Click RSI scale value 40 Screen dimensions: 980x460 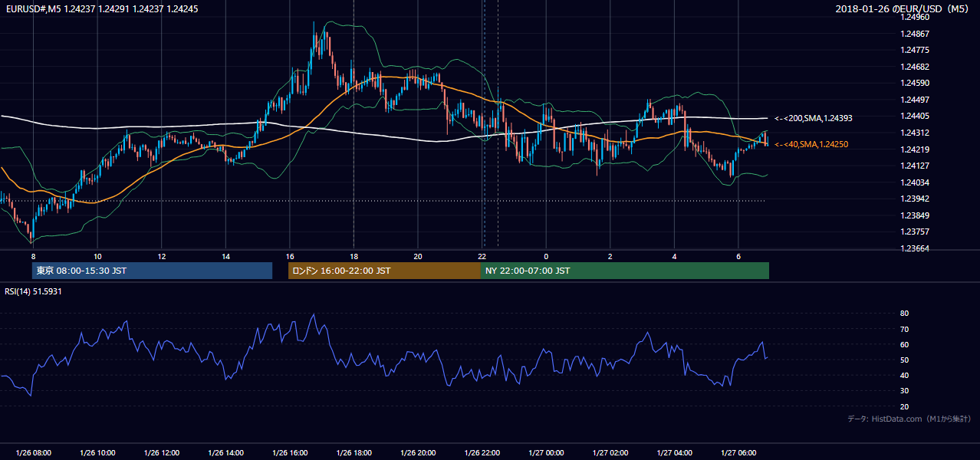(904, 375)
